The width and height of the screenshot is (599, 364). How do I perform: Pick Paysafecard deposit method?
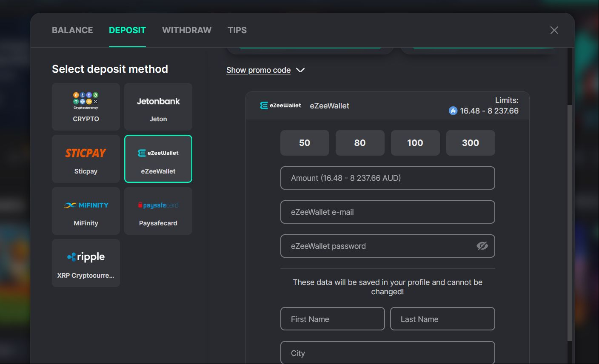158,211
